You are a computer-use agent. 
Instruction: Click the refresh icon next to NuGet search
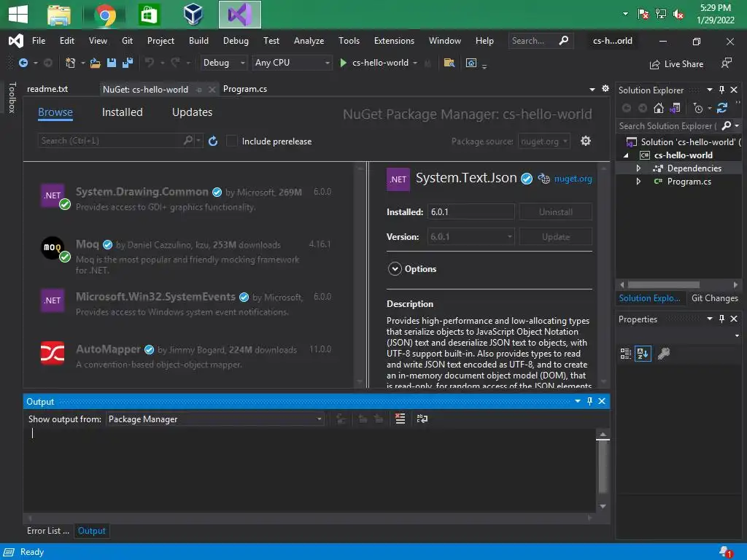click(x=213, y=141)
